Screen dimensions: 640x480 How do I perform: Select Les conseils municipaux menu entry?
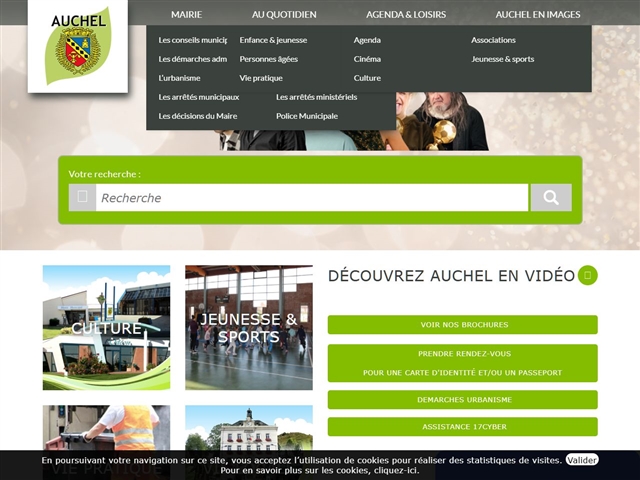pos(193,40)
